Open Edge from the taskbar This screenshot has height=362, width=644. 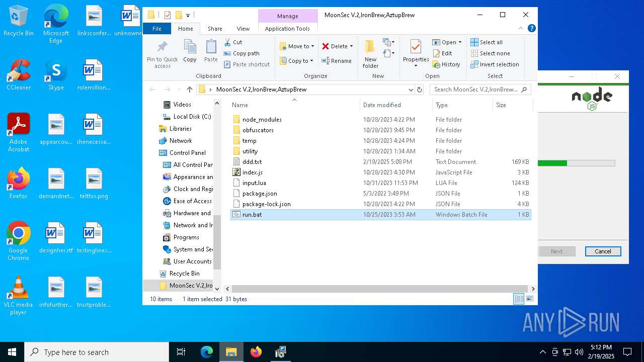pos(207,352)
